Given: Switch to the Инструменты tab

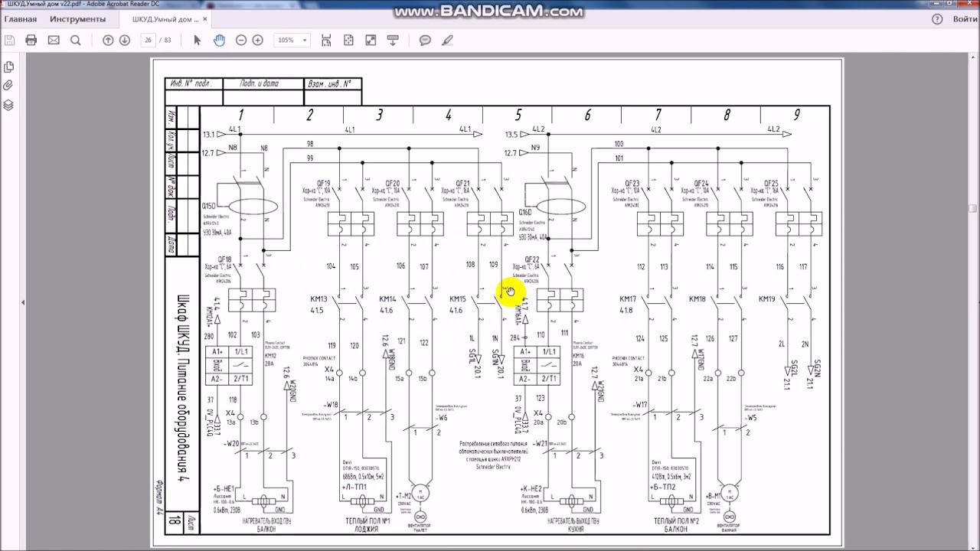Looking at the screenshot, I should tap(78, 19).
